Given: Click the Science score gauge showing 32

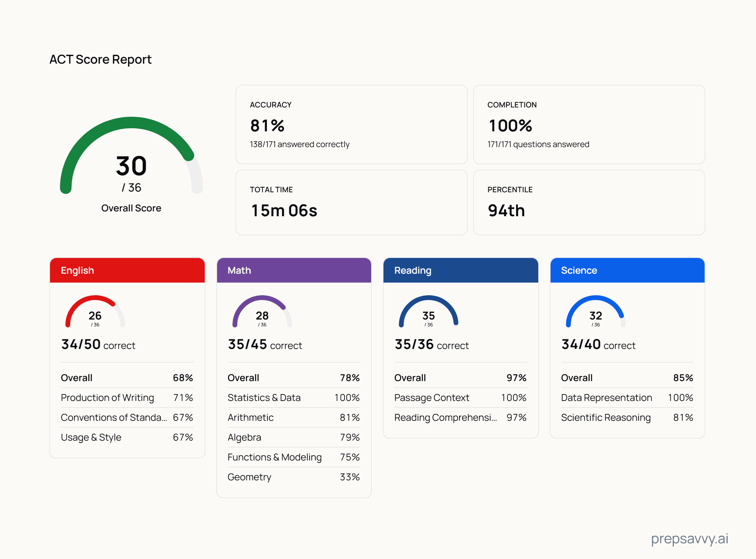Looking at the screenshot, I should (596, 311).
